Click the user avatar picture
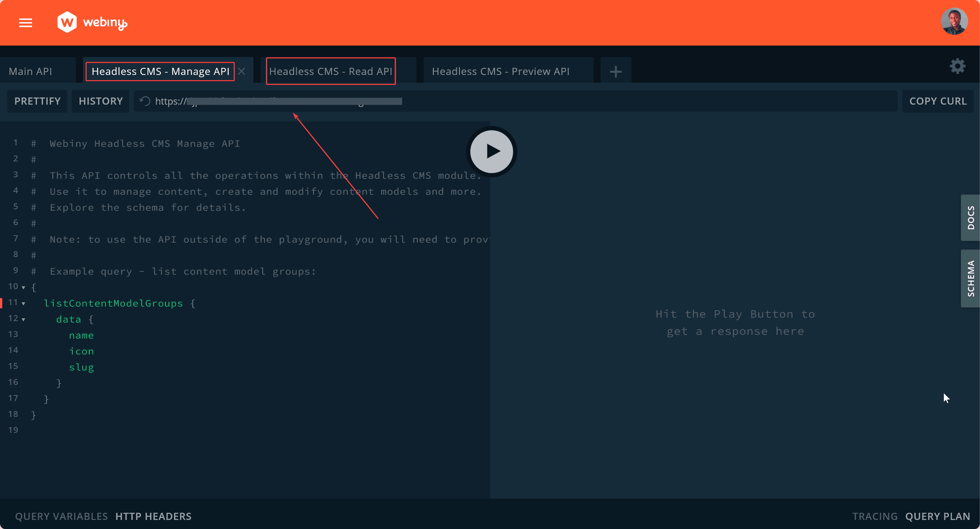Viewport: 980px width, 529px height. (x=955, y=21)
